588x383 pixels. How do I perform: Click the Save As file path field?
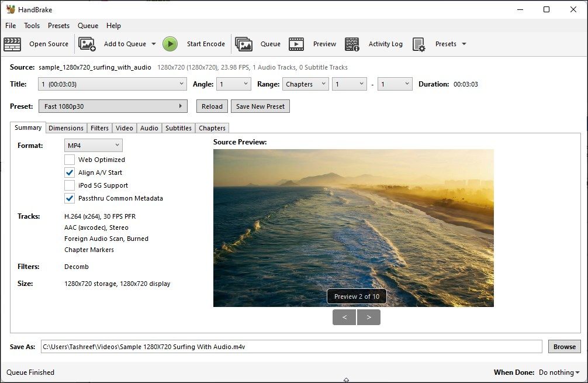pyautogui.click(x=292, y=346)
